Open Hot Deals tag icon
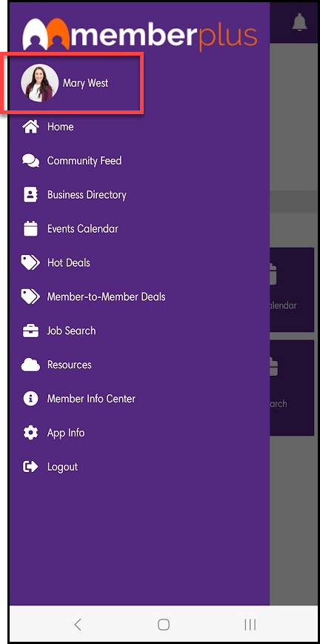Image resolution: width=320 pixels, height=644 pixels. click(31, 263)
